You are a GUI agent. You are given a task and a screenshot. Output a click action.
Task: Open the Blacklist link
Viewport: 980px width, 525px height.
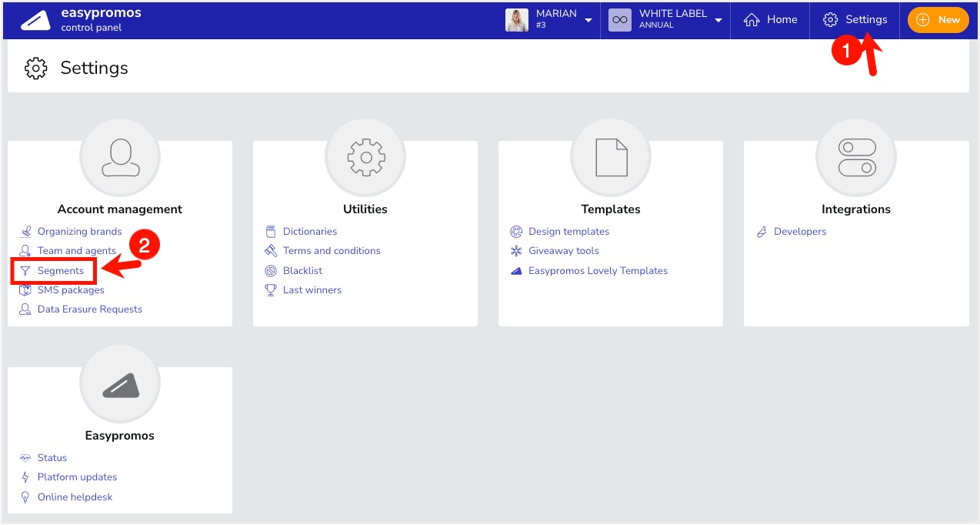pyautogui.click(x=302, y=271)
